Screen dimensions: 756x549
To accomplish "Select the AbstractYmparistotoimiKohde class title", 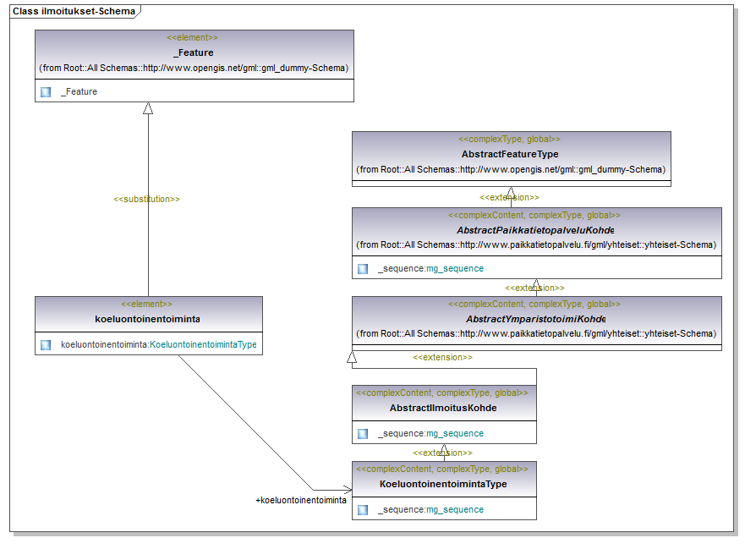I will coord(535,319).
